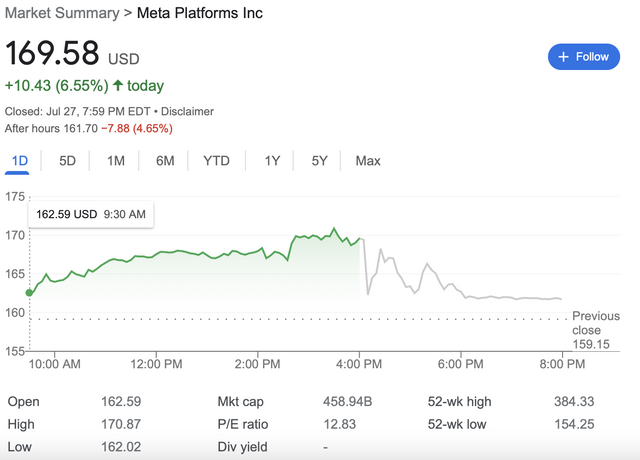Open the Disclaimer link
Screen dimensions: 640x460
187,111
